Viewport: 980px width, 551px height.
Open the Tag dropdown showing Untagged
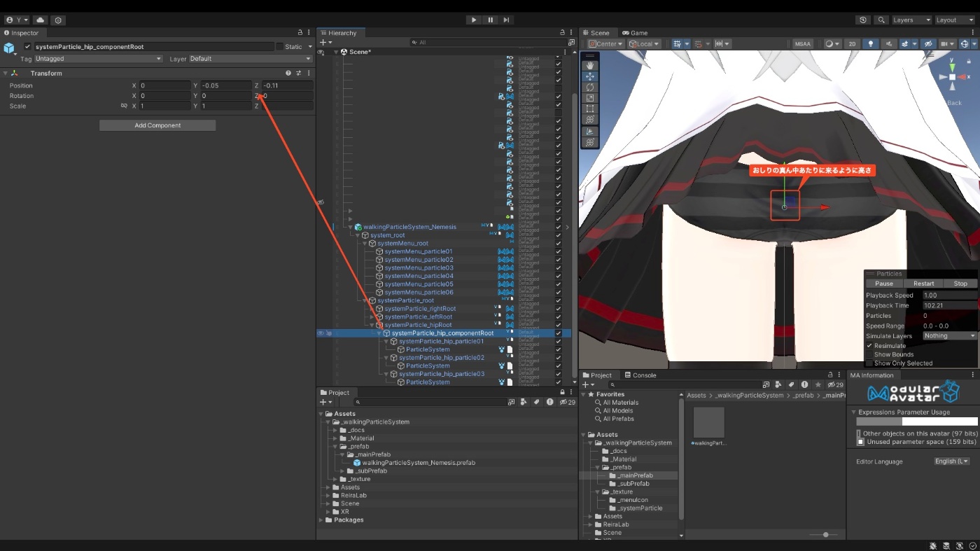98,59
